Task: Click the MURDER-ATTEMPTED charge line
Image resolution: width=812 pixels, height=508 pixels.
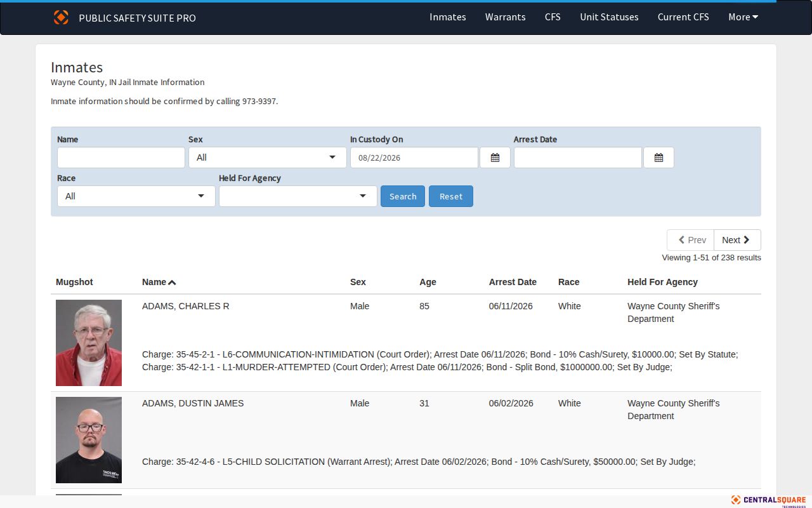Action: [407, 367]
